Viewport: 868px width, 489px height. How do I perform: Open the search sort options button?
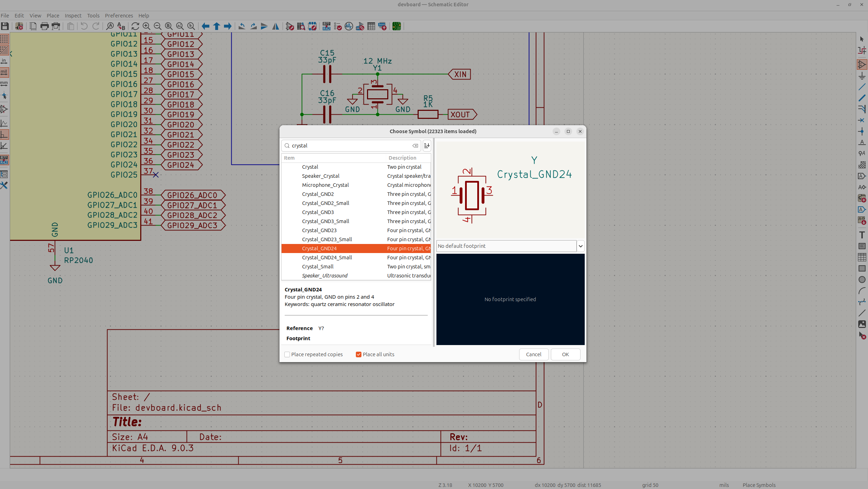427,146
